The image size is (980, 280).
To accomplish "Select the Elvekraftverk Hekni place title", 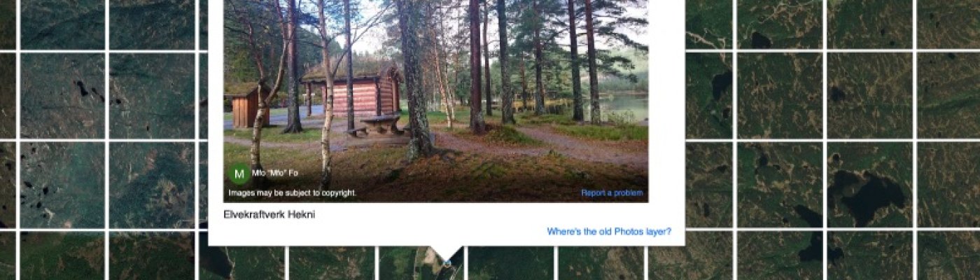I will pos(269,215).
